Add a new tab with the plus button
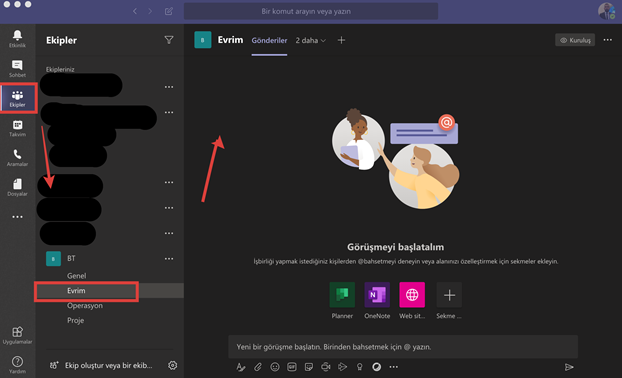Screen dimensions: 622x378 [x=341, y=40]
